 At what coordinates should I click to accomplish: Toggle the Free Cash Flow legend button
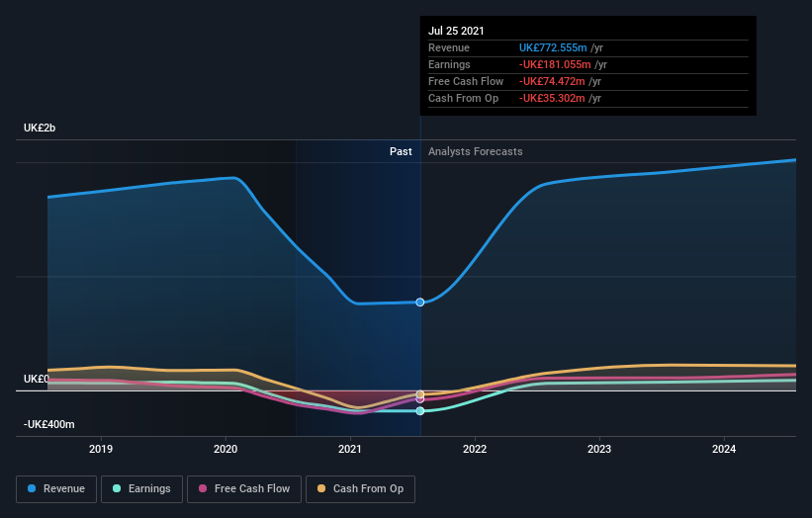[x=244, y=489]
